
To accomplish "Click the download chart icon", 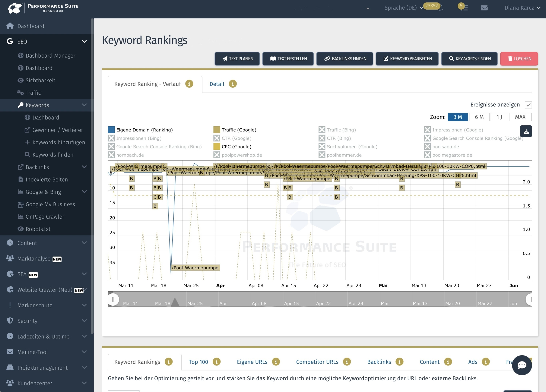I will tap(526, 131).
